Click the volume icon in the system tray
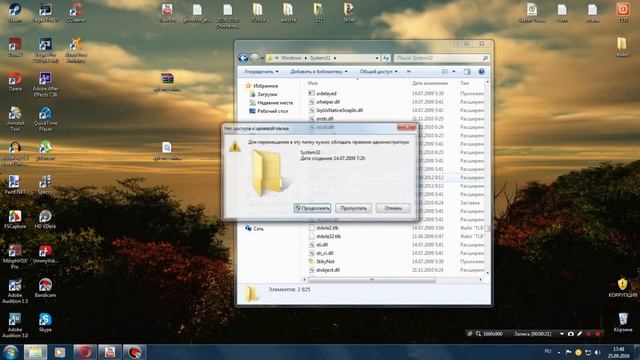The image size is (640, 360). pyautogui.click(x=597, y=352)
